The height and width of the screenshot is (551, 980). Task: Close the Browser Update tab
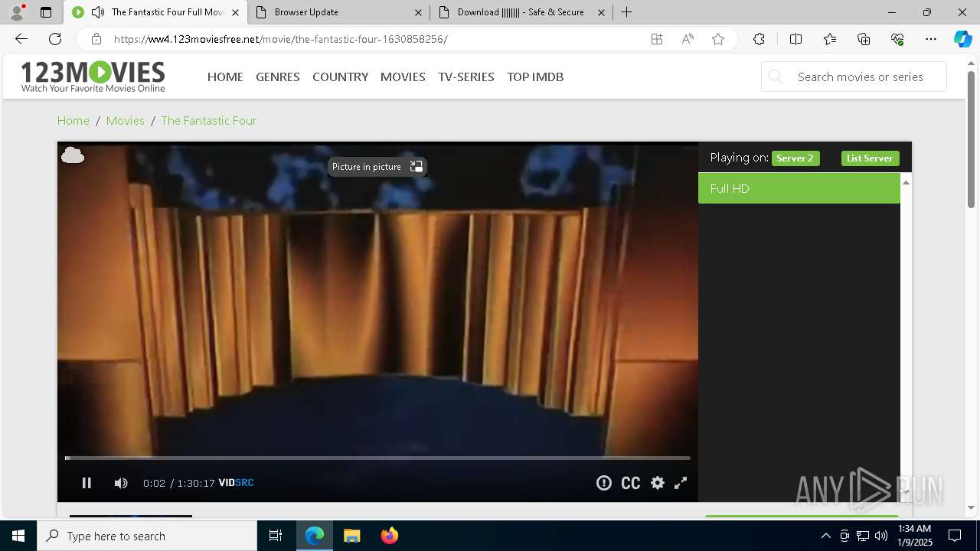coord(419,12)
